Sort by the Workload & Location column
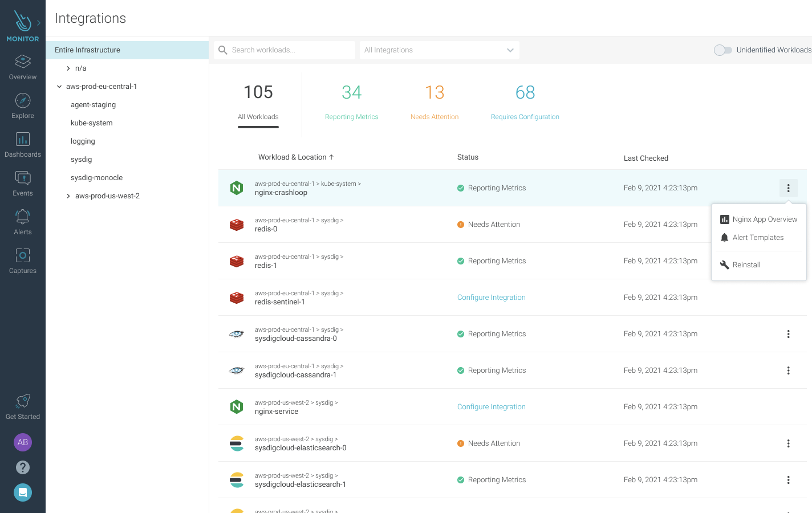 pos(296,157)
